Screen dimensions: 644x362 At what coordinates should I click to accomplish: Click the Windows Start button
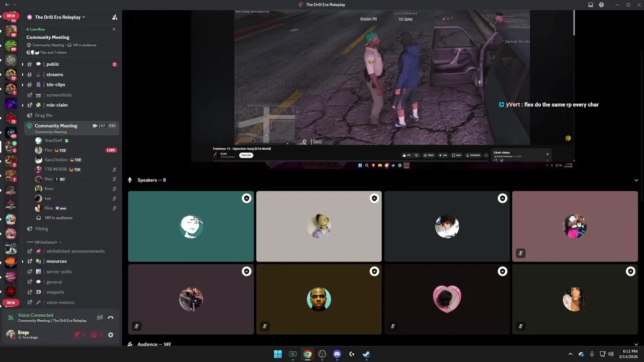[x=278, y=354]
